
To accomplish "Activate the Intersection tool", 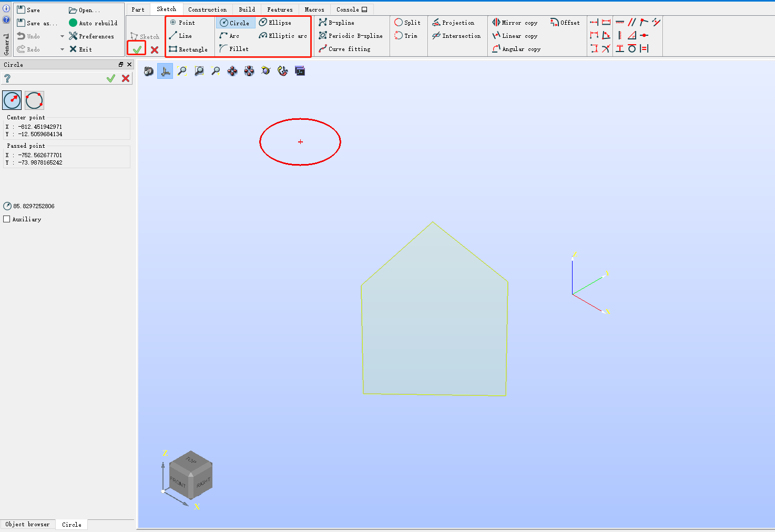I will 456,36.
